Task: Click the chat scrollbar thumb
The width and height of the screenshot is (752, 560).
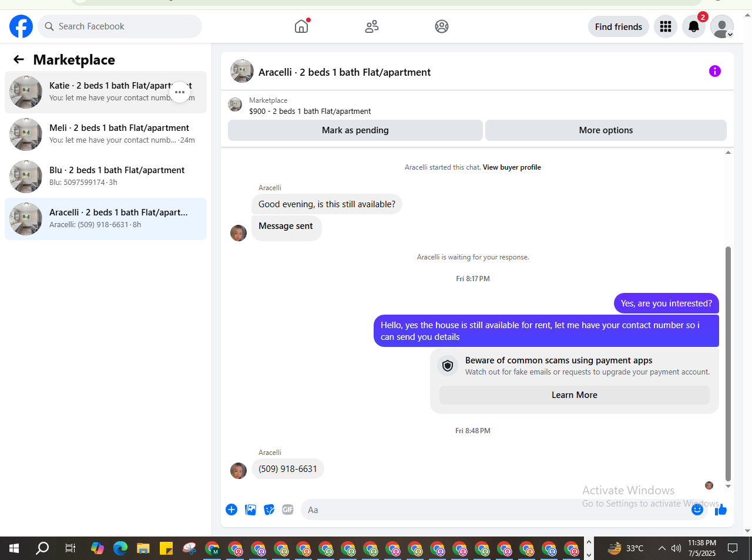Action: click(x=728, y=364)
